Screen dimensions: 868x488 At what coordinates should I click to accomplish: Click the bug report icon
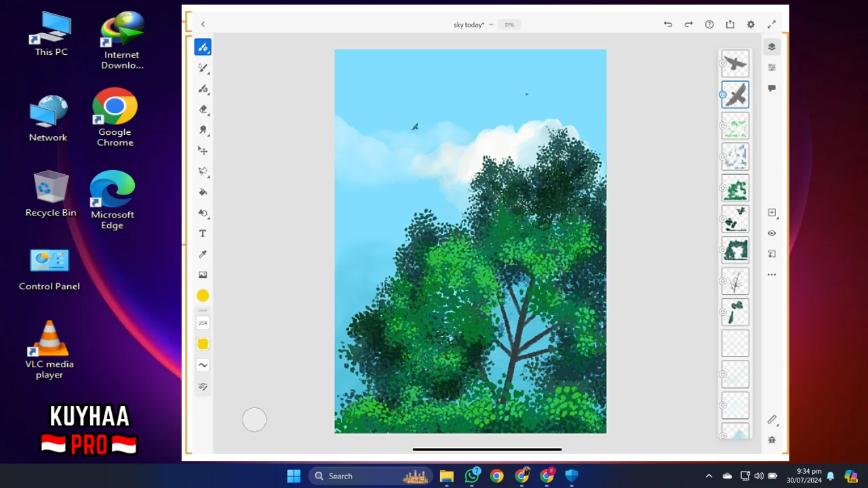[772, 440]
